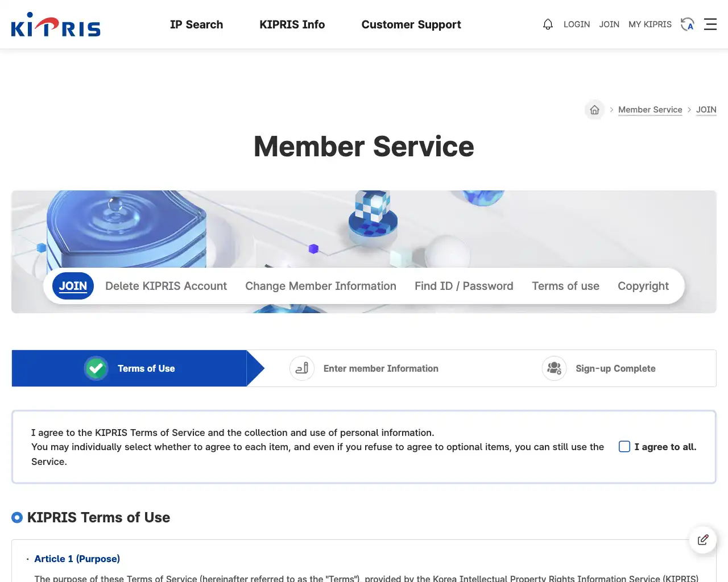728x582 pixels.
Task: Click Sign-up Complete step label
Action: pyautogui.click(x=615, y=368)
